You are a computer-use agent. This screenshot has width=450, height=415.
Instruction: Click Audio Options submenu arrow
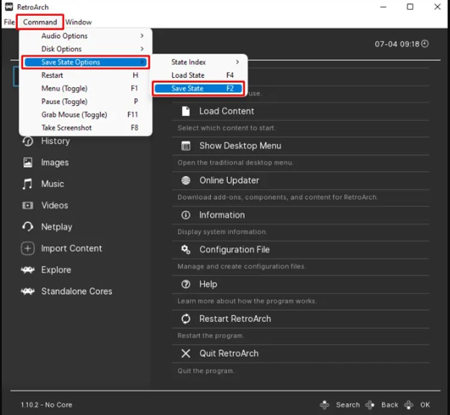[142, 36]
